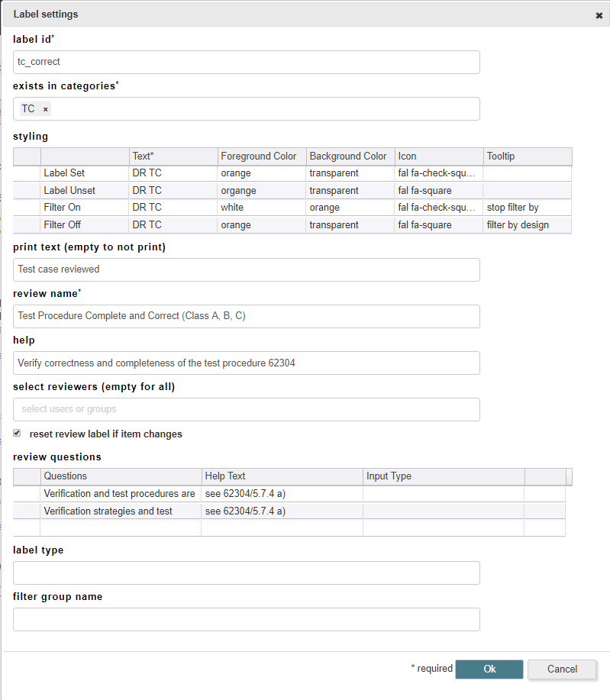Cancel the label settings dialog
Screen dimensions: 610x700
(562, 669)
